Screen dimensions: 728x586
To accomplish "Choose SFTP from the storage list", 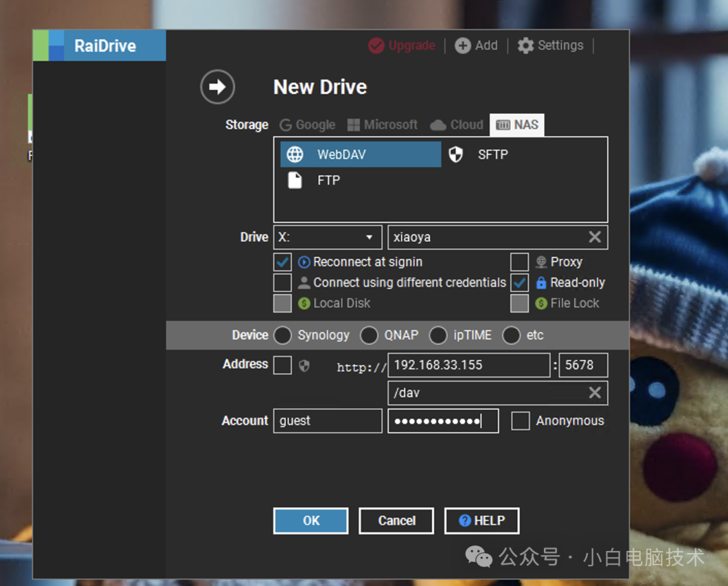I will pyautogui.click(x=493, y=154).
